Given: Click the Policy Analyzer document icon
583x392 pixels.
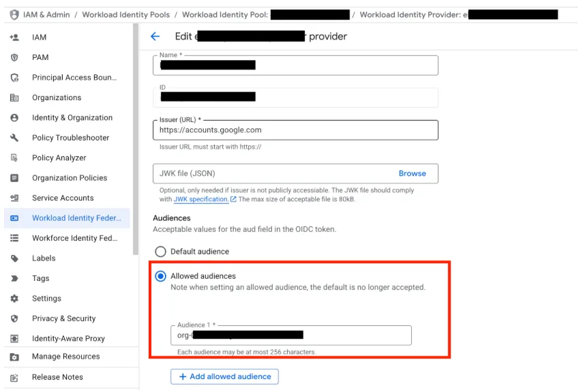Looking at the screenshot, I should (x=14, y=157).
